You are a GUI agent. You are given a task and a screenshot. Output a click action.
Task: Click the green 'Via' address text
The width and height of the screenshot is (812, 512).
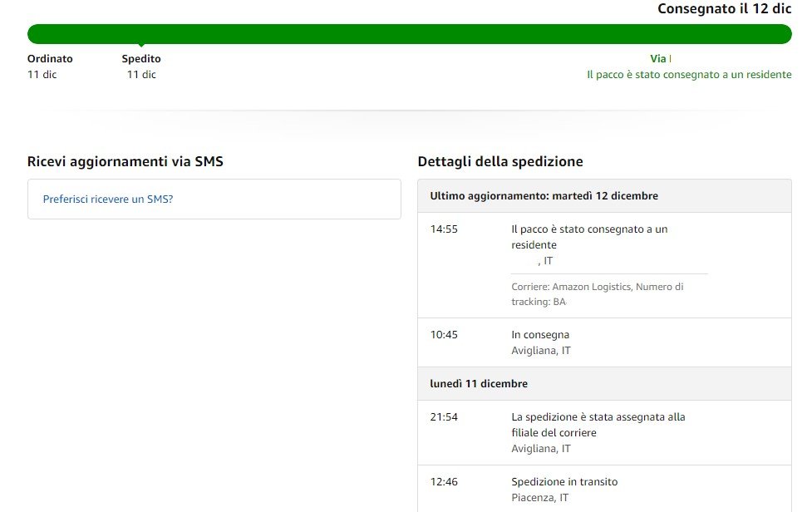(x=659, y=59)
